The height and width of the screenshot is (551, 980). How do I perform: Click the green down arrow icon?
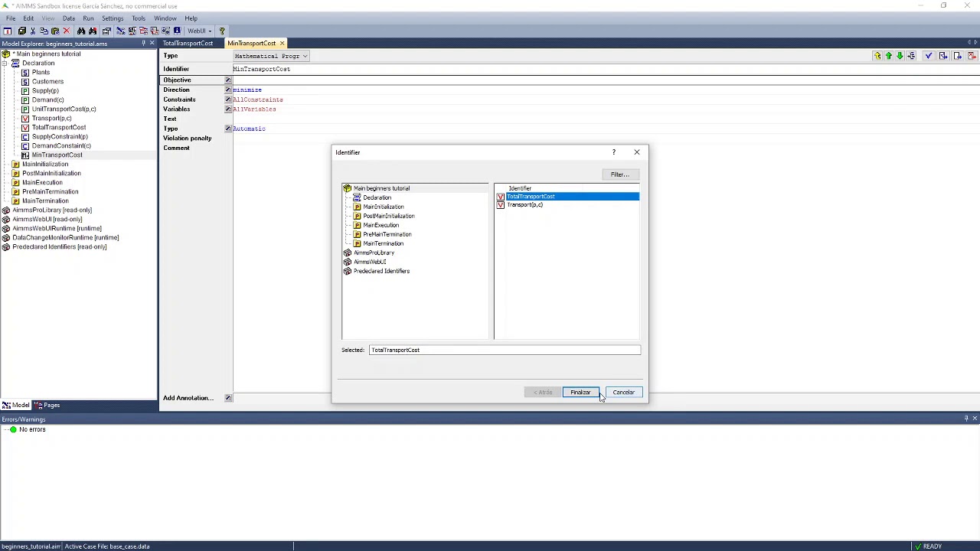(x=900, y=56)
